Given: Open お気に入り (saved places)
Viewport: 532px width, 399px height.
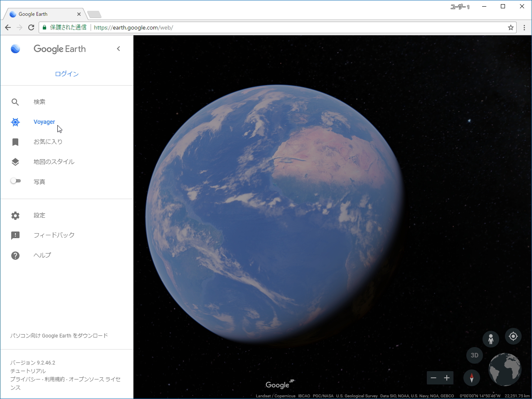Looking at the screenshot, I should coord(48,142).
